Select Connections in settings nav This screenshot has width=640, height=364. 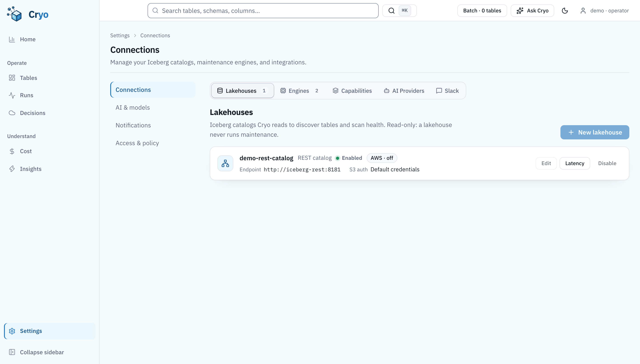coord(153,90)
